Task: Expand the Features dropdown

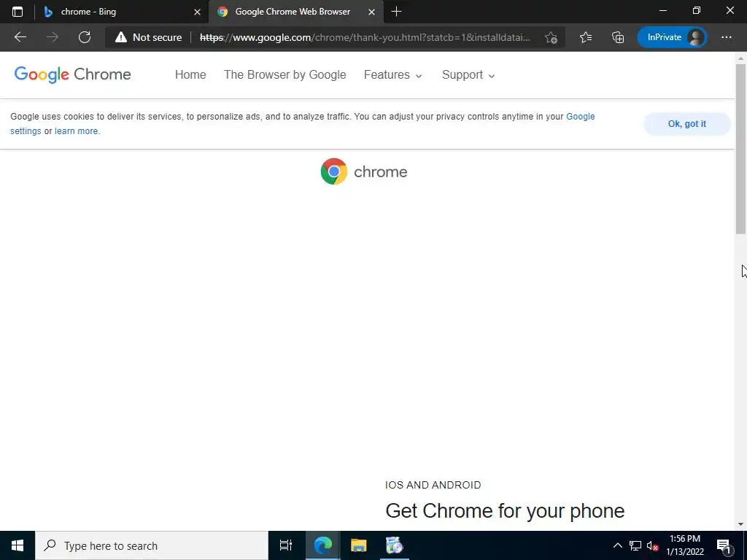Action: coord(392,75)
